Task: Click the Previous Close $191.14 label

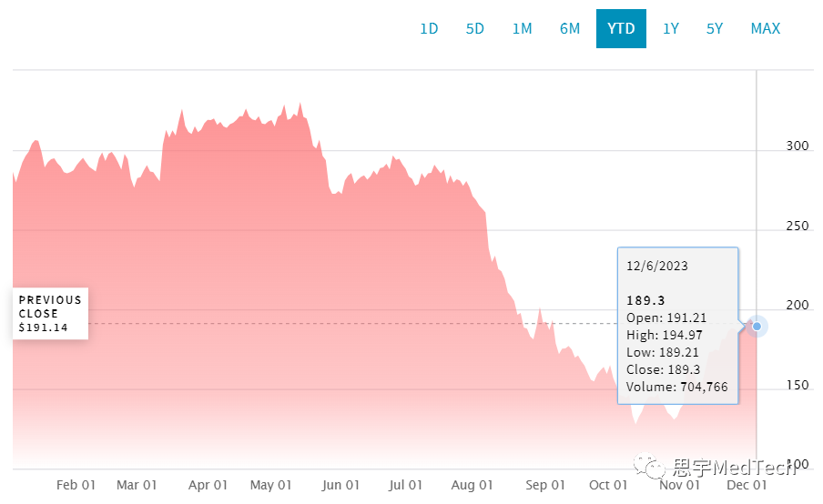Action: pyautogui.click(x=50, y=314)
